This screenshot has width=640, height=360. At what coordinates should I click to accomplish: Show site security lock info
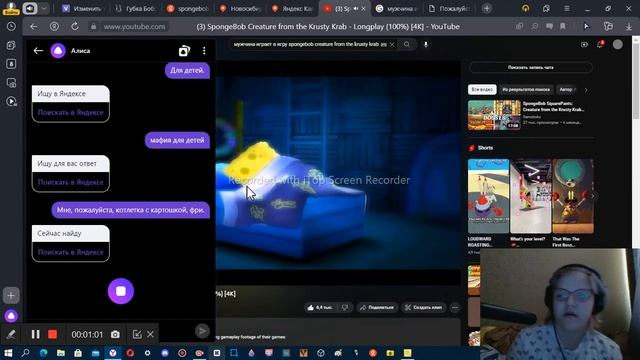93,27
